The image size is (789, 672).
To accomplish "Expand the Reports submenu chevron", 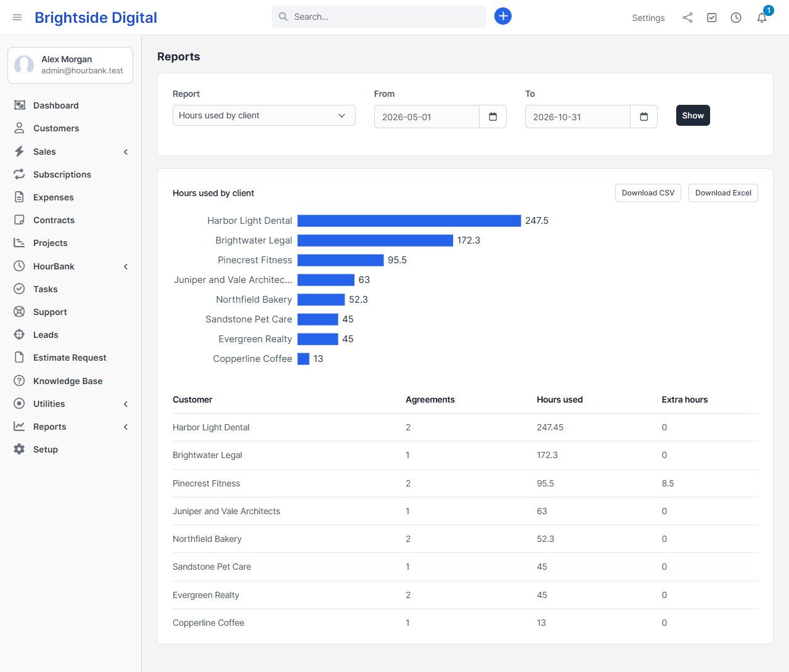I will coord(126,427).
